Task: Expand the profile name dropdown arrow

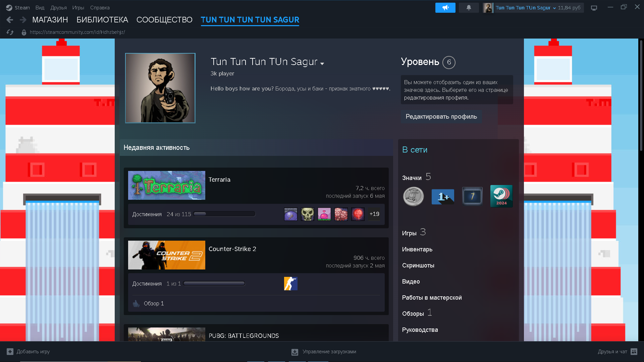Action: pos(322,64)
